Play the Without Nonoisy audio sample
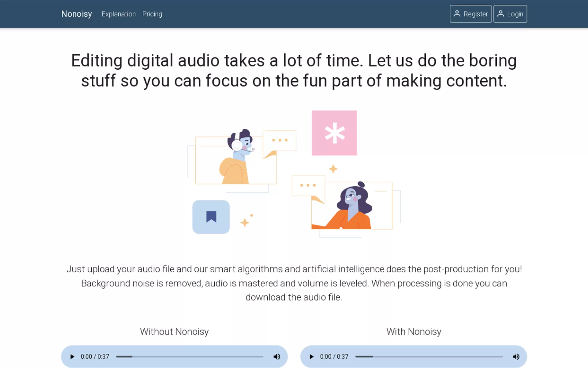This screenshot has width=588, height=368. 72,357
